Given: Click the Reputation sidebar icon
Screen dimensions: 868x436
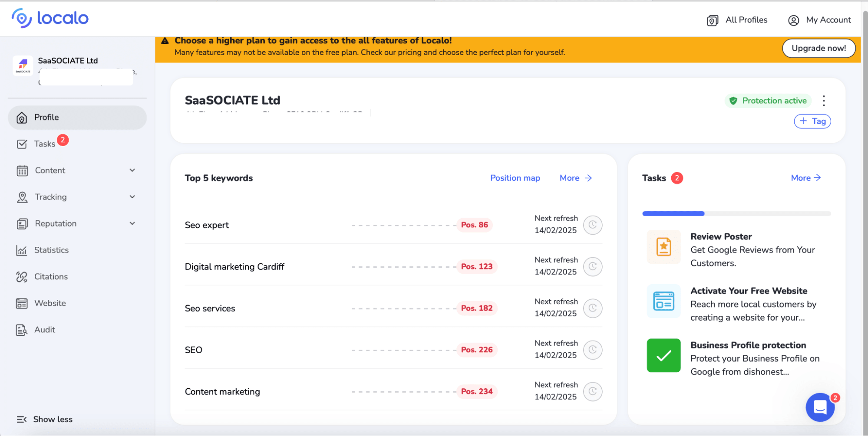Looking at the screenshot, I should coord(22,224).
